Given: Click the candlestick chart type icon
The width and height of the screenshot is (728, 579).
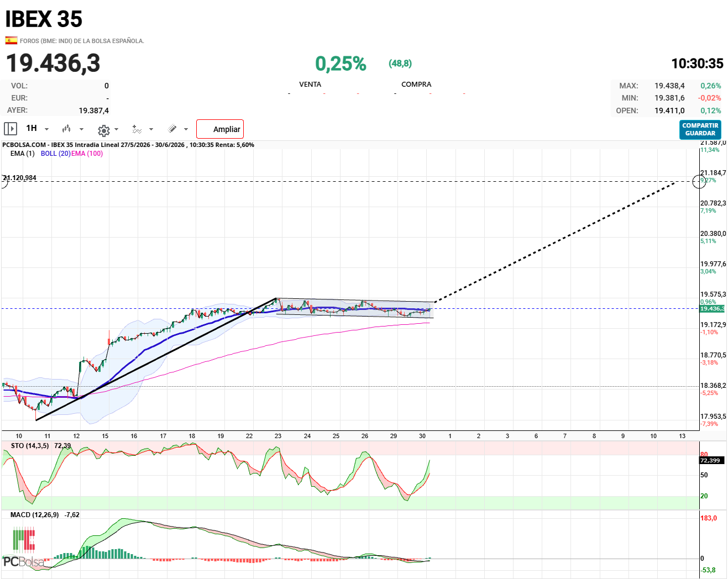Looking at the screenshot, I should [66, 129].
